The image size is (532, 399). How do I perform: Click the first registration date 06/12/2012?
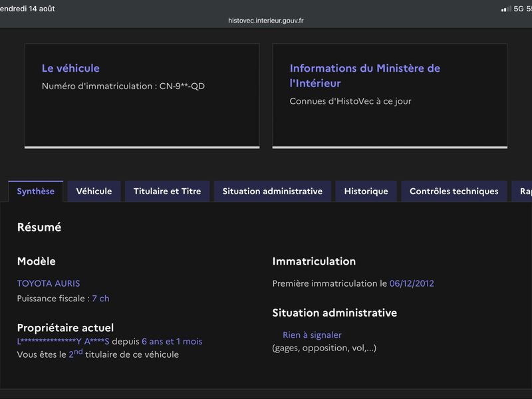tap(412, 283)
